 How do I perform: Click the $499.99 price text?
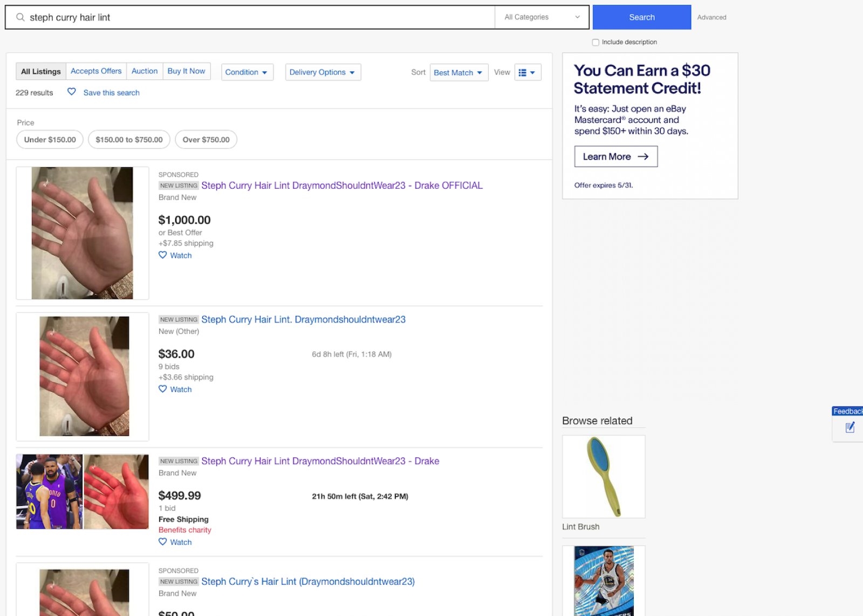(180, 495)
